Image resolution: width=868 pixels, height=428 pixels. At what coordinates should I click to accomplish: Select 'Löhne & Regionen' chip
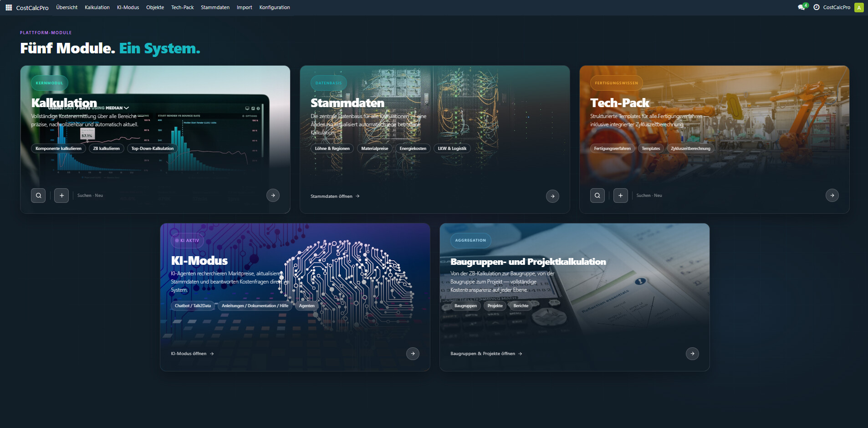pyautogui.click(x=332, y=149)
